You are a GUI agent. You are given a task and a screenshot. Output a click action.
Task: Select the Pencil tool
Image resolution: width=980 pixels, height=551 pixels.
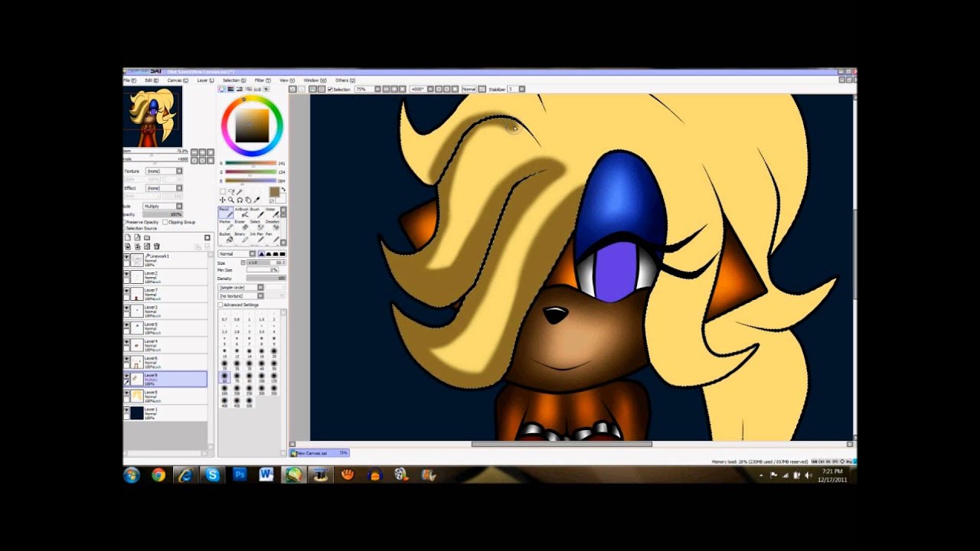225,213
